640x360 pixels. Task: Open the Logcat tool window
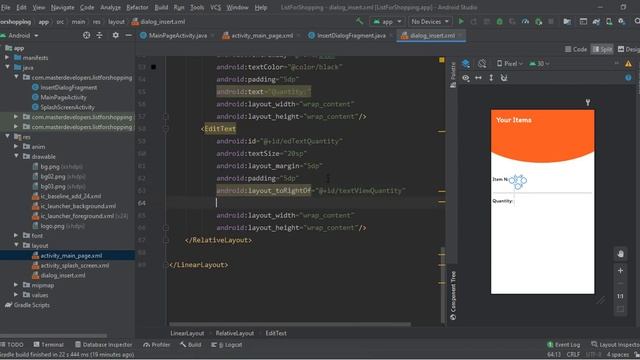[x=227, y=344]
